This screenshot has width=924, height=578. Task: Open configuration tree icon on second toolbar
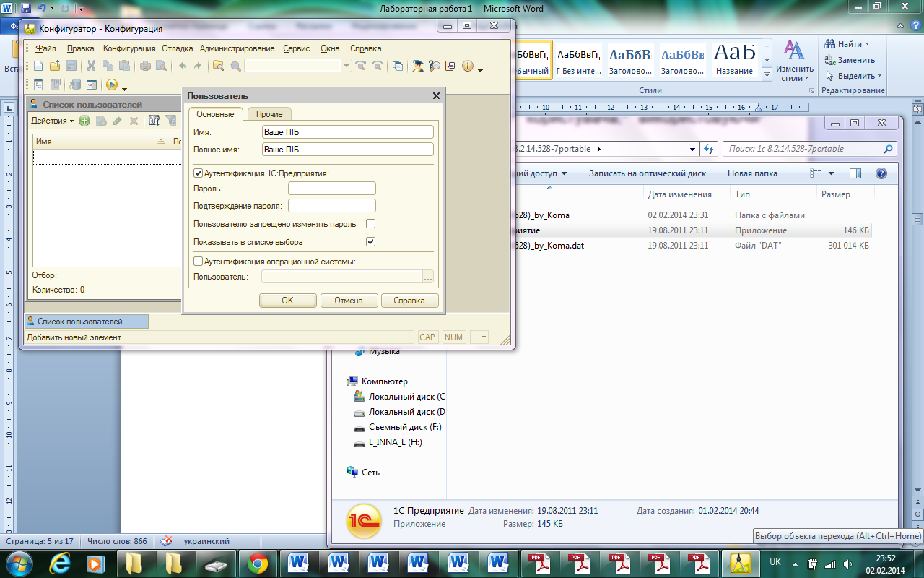(x=39, y=85)
